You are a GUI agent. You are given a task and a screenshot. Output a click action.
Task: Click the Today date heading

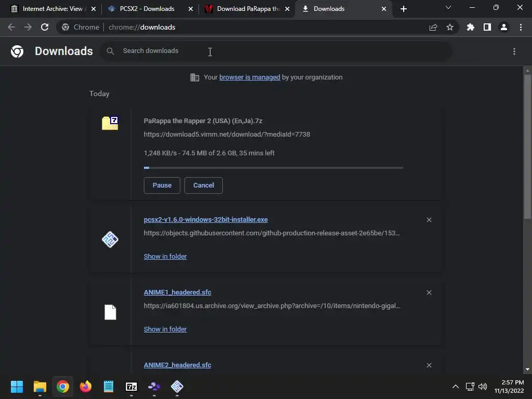click(x=99, y=94)
